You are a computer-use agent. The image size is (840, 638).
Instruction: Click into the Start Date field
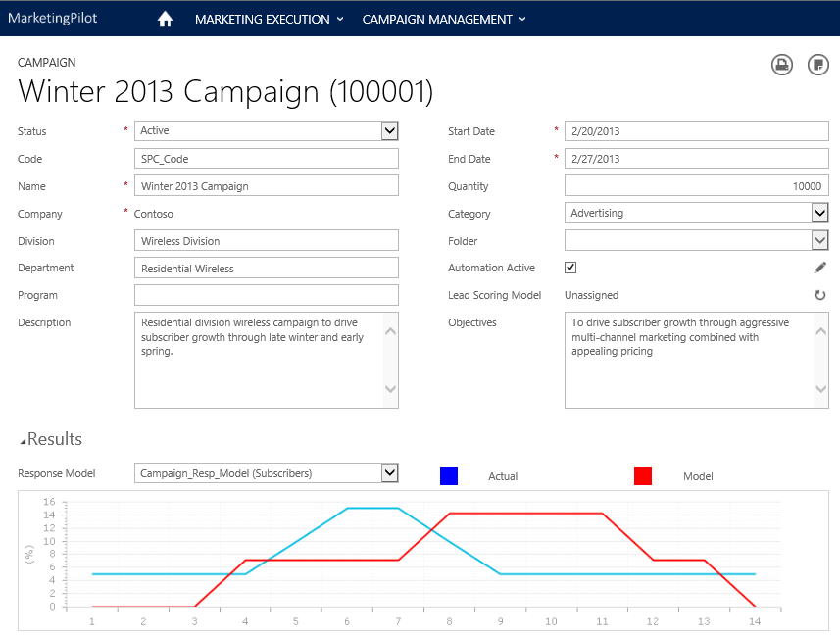coord(696,131)
